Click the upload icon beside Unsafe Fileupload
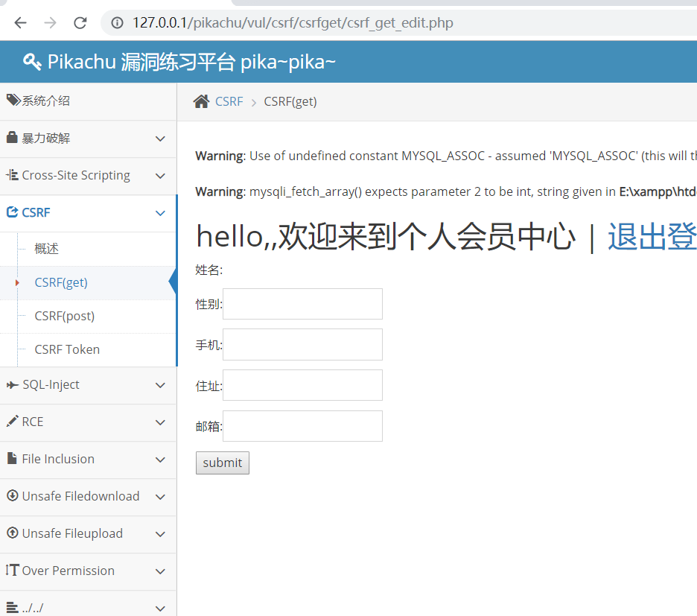697x616 pixels. [x=13, y=533]
